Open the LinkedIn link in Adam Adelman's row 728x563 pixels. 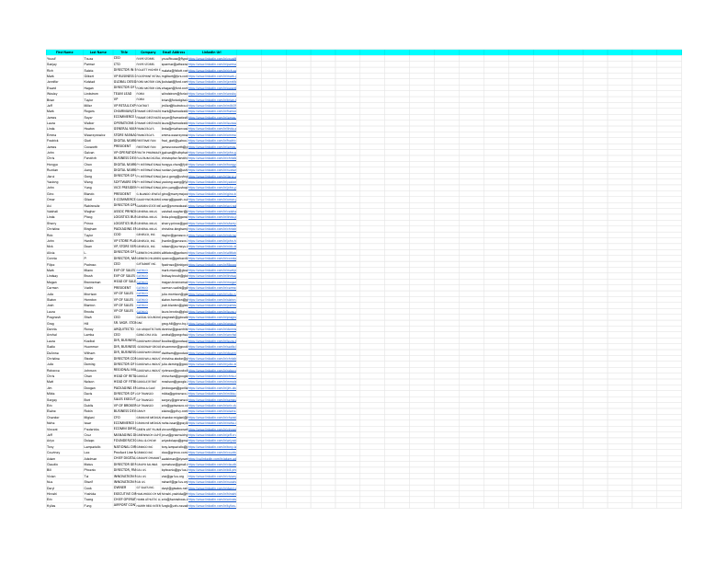click(x=212, y=458)
